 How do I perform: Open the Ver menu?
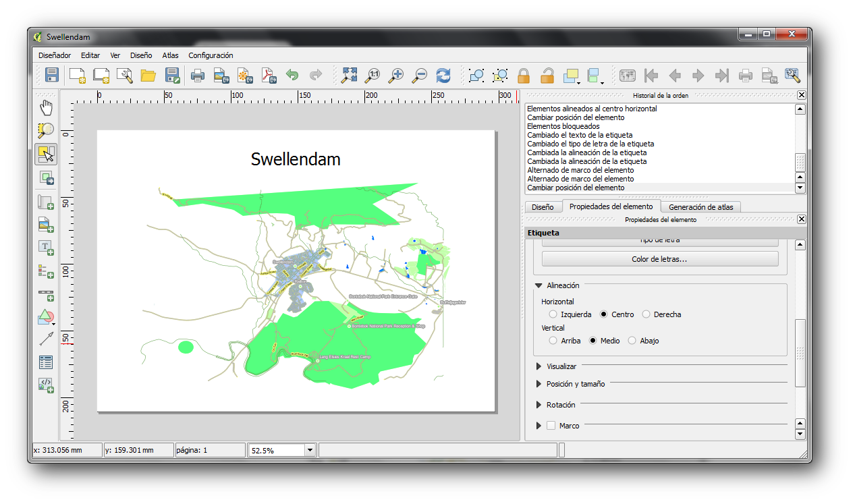(x=115, y=55)
